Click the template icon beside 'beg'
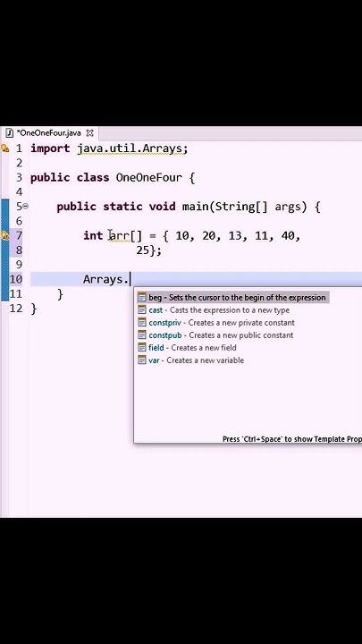The width and height of the screenshot is (362, 644). point(142,297)
